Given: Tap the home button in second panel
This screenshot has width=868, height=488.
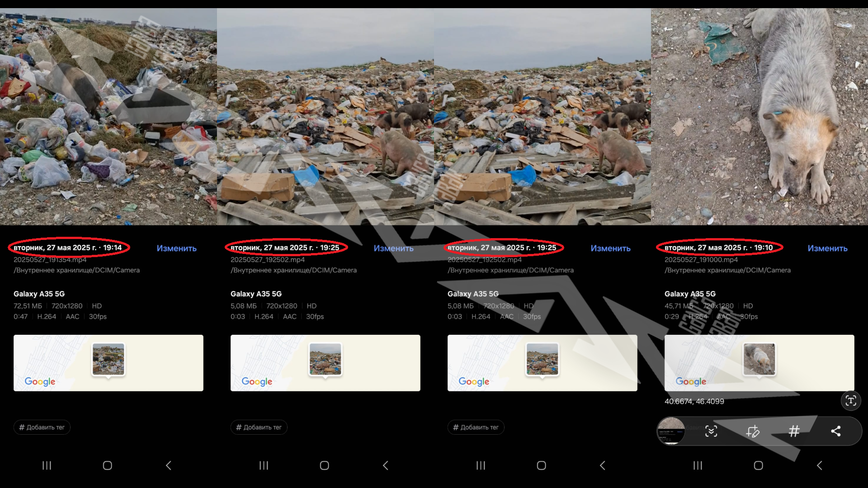Looking at the screenshot, I should [325, 465].
